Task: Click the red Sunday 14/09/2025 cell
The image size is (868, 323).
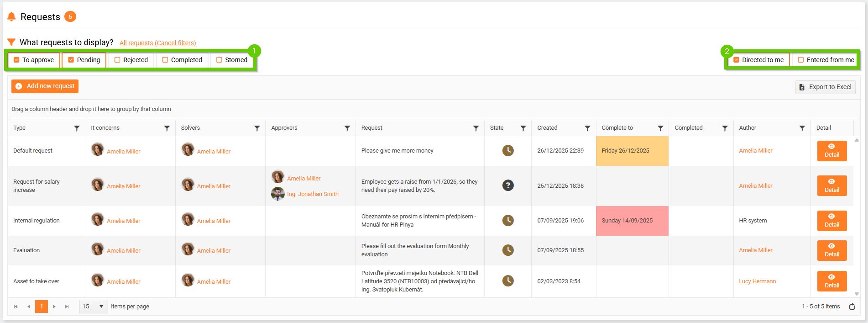Action: coord(632,221)
